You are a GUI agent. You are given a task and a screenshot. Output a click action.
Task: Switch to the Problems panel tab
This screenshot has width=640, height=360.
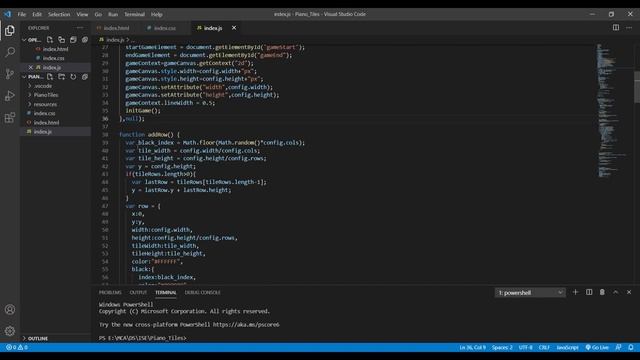(110, 292)
